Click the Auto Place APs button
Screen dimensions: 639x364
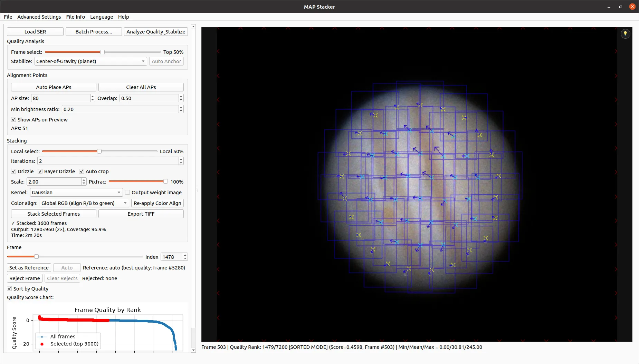(x=54, y=87)
